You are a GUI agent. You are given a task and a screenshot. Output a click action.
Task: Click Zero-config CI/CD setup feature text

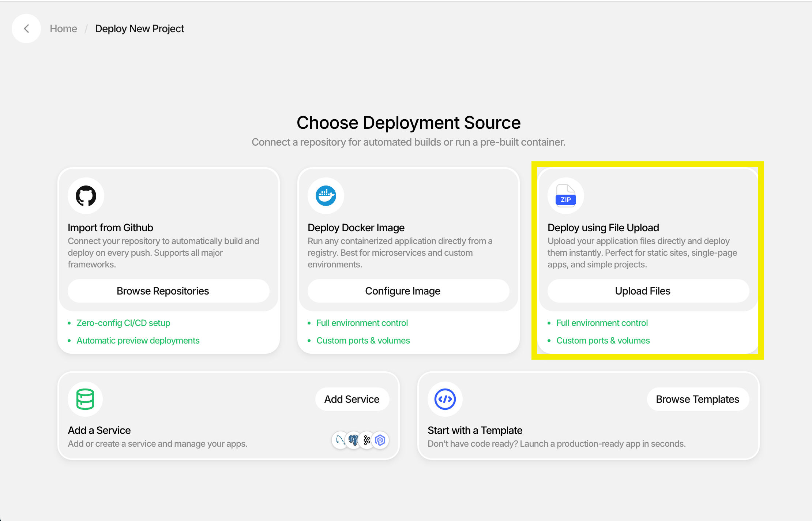point(123,323)
